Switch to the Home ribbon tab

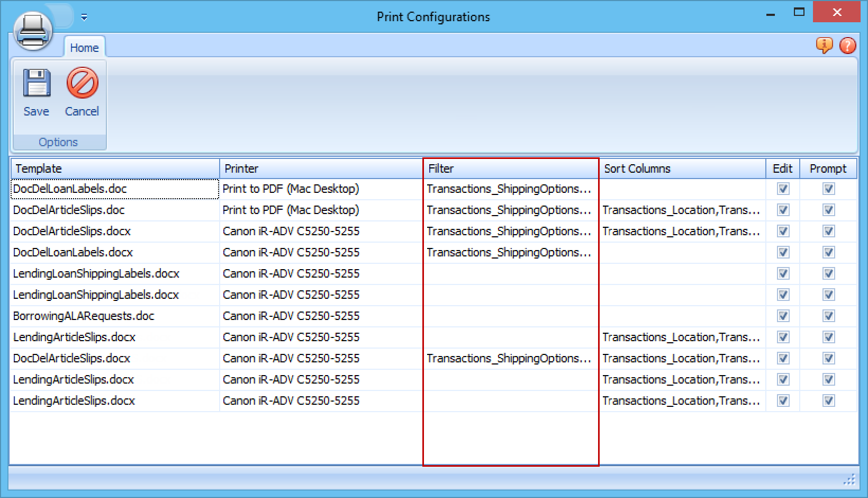click(x=84, y=48)
